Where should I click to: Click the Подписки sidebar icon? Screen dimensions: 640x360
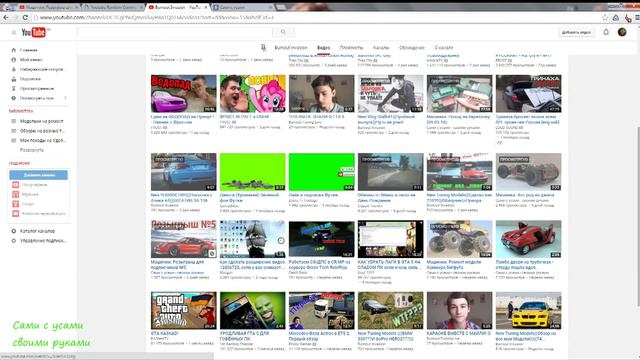point(13,79)
